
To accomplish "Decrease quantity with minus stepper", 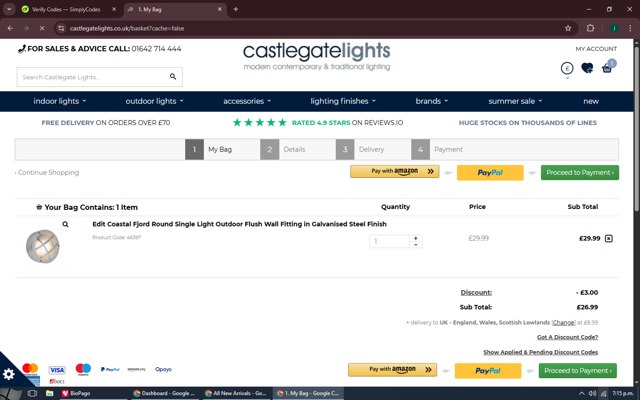I will pyautogui.click(x=416, y=244).
